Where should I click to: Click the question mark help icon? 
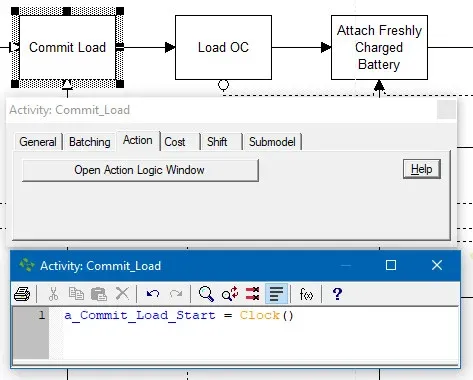(337, 294)
